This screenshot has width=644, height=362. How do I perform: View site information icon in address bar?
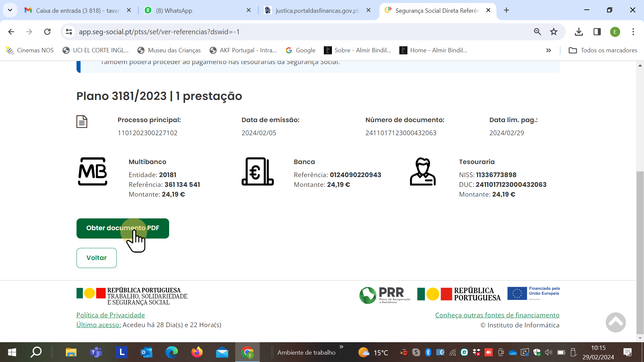tap(69, 32)
